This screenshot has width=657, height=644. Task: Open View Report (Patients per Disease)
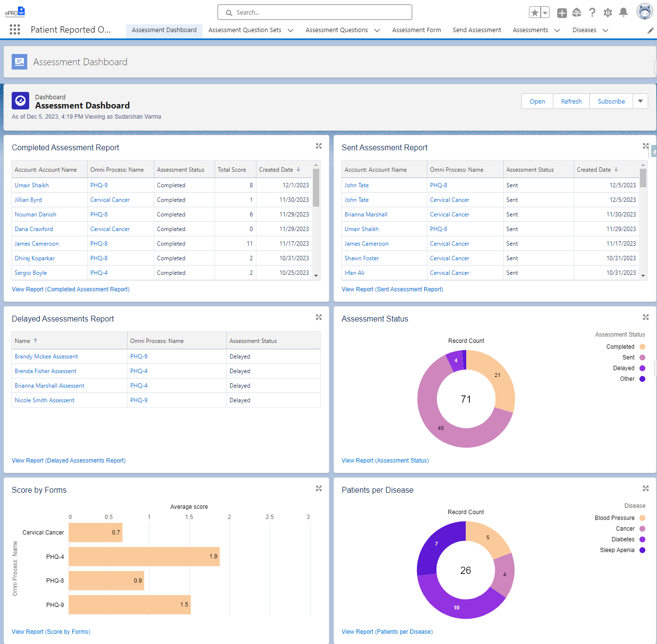click(387, 631)
